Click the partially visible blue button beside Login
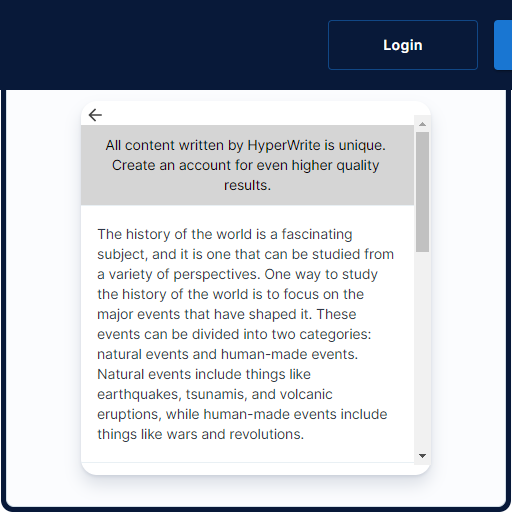512x513 pixels. tap(503, 45)
